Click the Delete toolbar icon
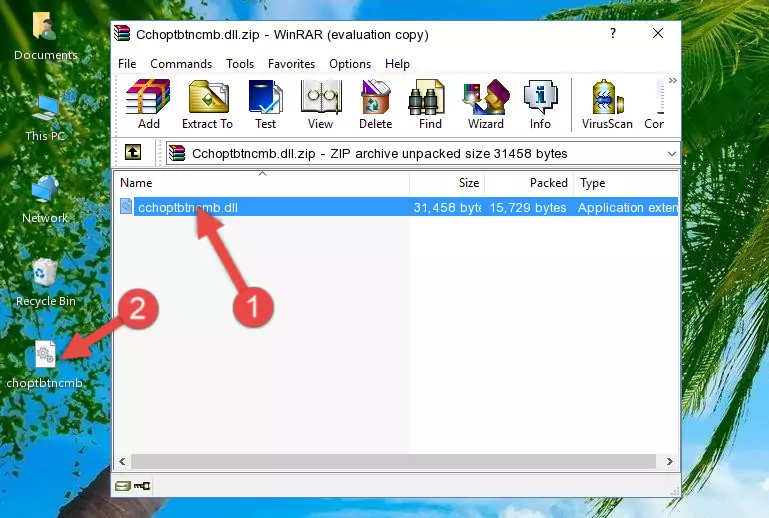This screenshot has width=769, height=518. (x=376, y=104)
